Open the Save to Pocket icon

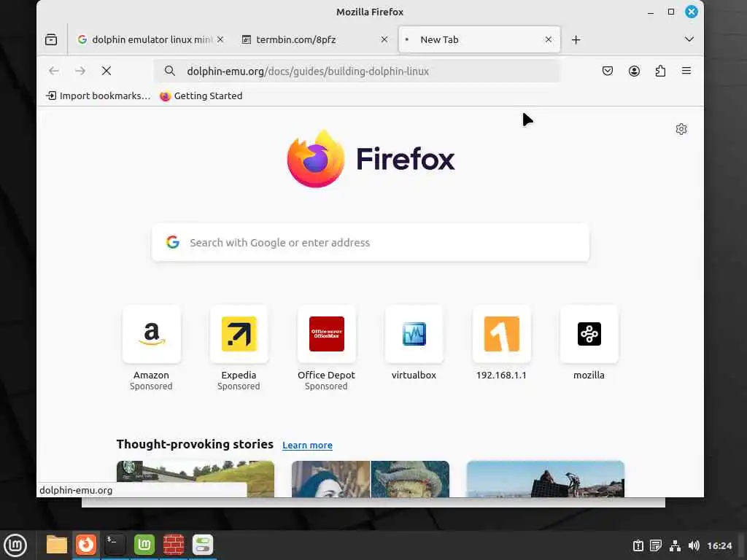pyautogui.click(x=608, y=71)
